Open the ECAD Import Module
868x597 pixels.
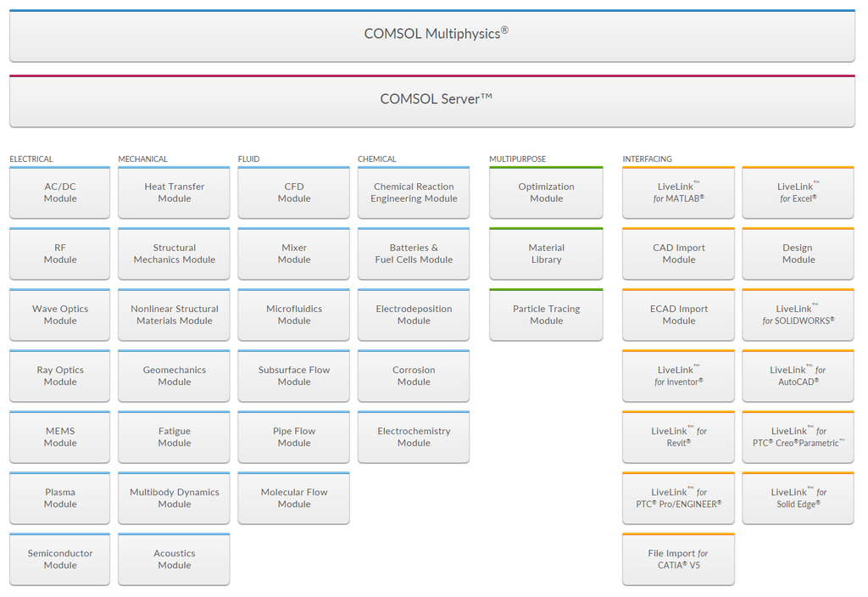678,315
